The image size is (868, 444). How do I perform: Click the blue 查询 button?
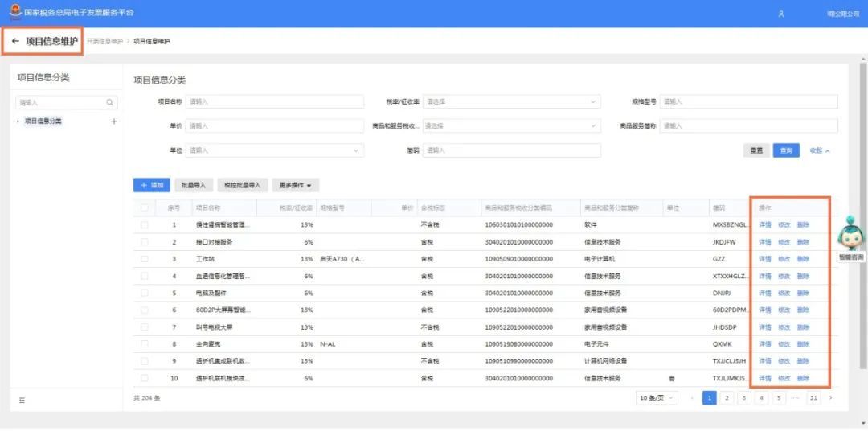point(786,150)
